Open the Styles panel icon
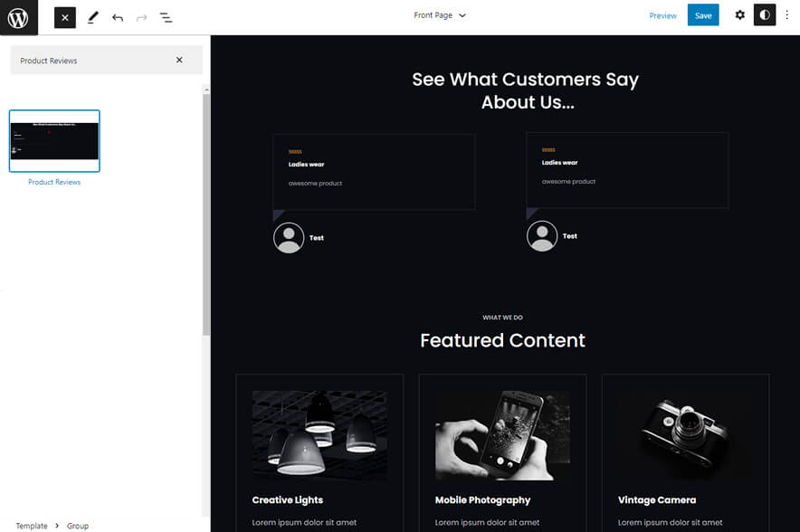 (x=765, y=14)
